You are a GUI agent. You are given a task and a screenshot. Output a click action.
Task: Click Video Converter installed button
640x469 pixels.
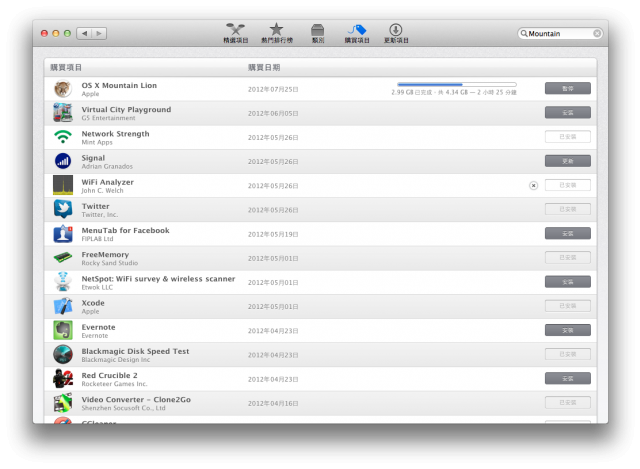pyautogui.click(x=567, y=402)
